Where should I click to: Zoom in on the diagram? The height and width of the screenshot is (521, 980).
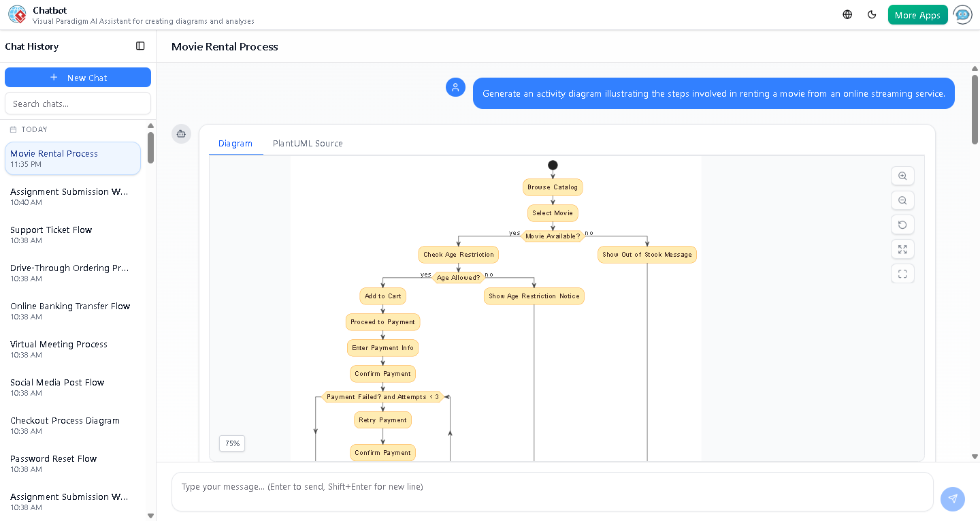pos(902,176)
